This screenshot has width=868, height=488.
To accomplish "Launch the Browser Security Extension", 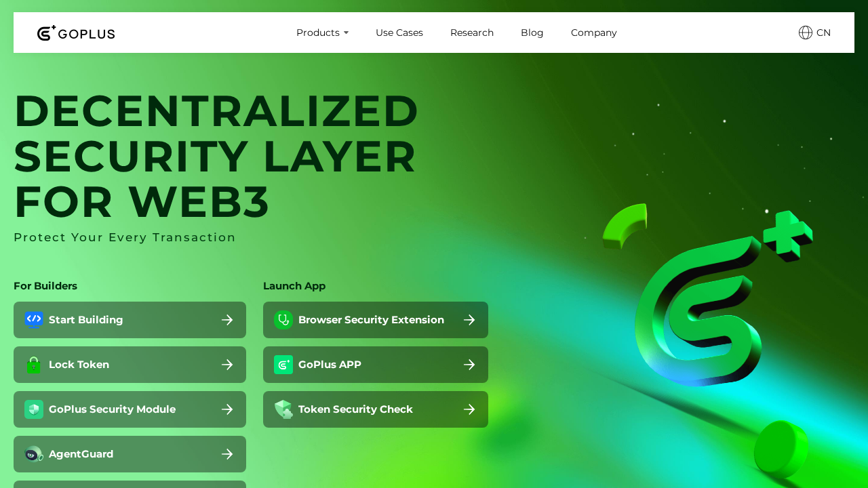I will (376, 320).
